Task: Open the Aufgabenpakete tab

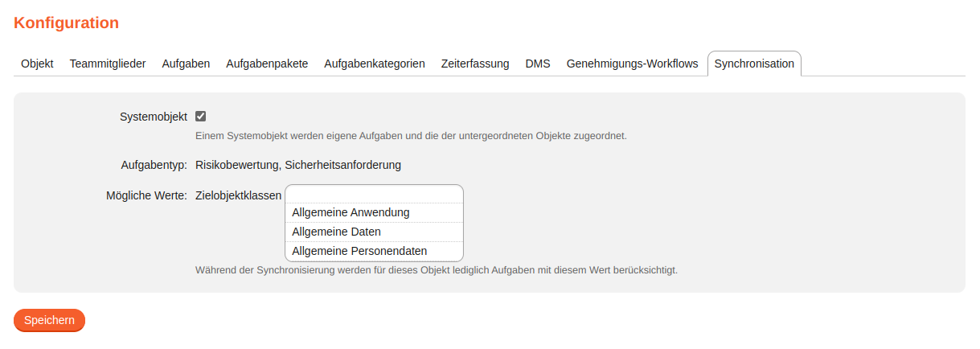Action: click(267, 64)
